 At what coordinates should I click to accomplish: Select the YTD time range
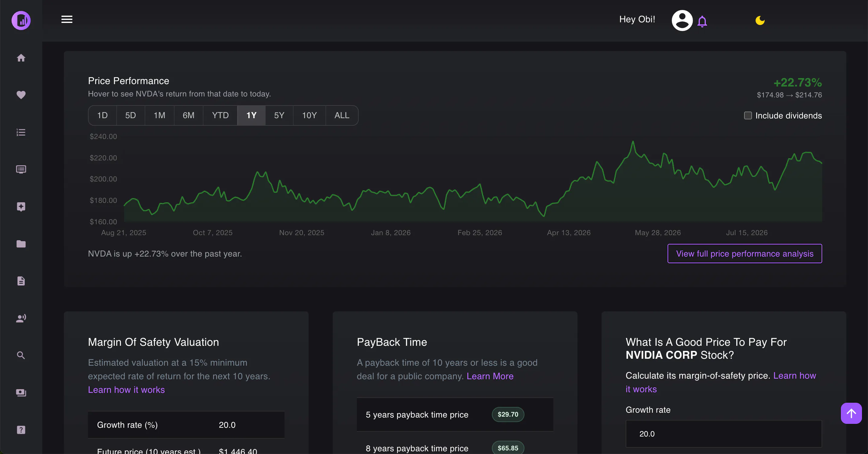tap(220, 115)
